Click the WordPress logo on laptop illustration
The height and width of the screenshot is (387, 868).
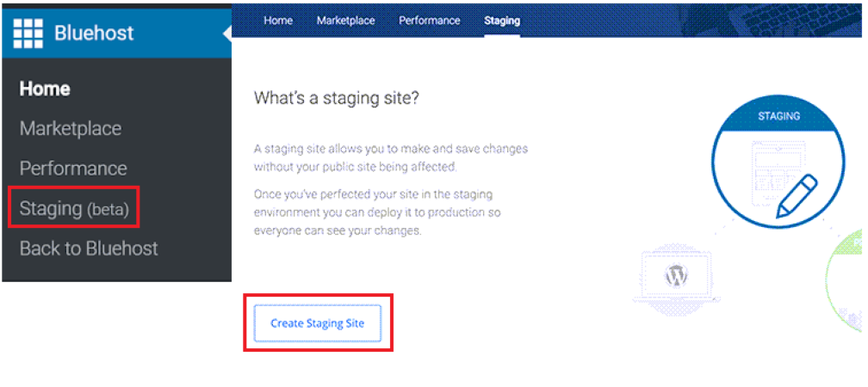pos(675,276)
